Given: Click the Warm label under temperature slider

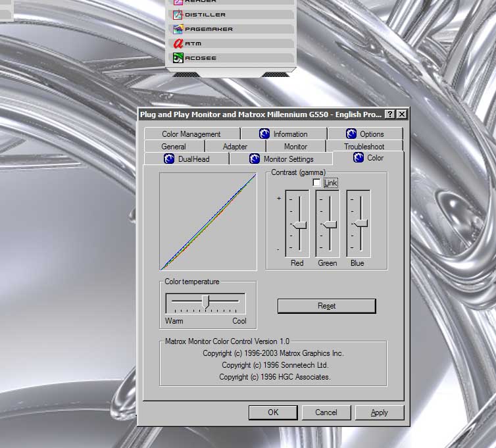Looking at the screenshot, I should [174, 321].
